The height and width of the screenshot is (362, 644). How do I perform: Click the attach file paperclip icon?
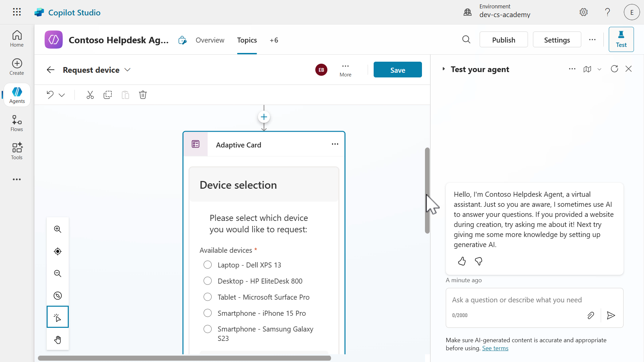[591, 315]
